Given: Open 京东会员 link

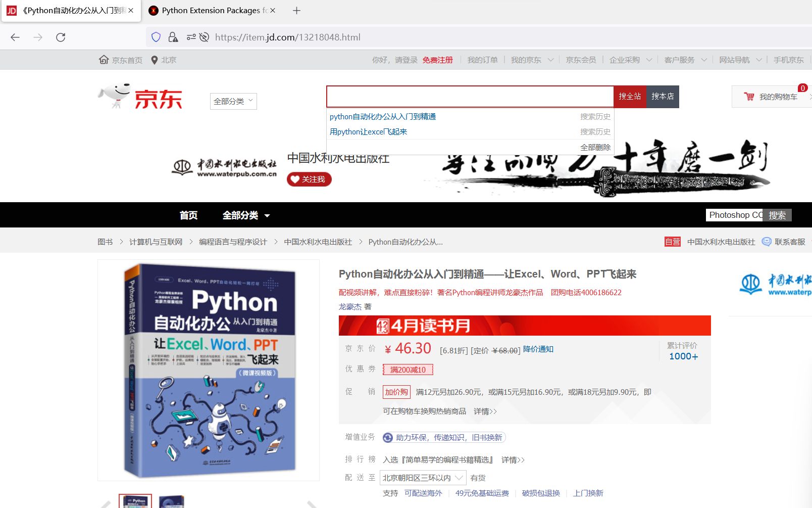Looking at the screenshot, I should (x=581, y=60).
